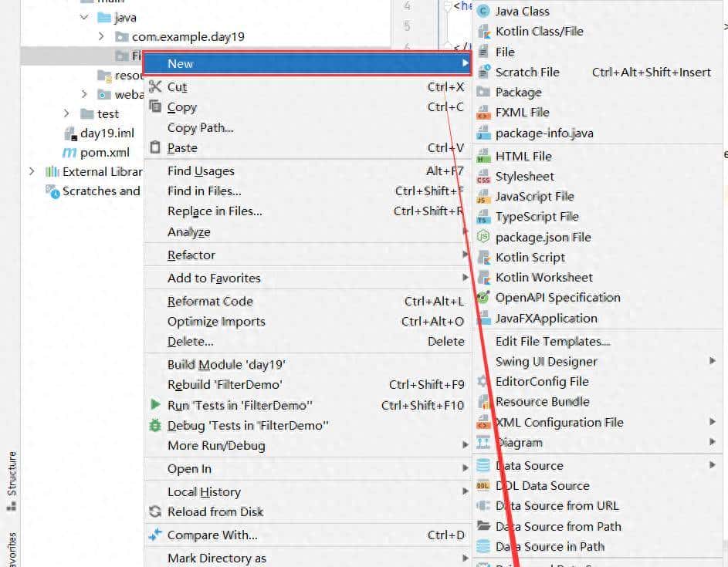Click the Stylesheet CSS icon
This screenshot has width=728, height=567.
(484, 177)
